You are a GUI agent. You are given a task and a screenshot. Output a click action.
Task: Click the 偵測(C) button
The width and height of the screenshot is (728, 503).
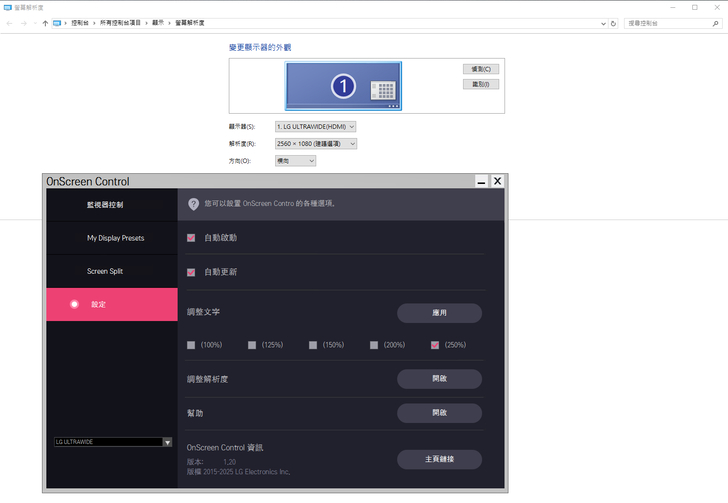tap(481, 69)
